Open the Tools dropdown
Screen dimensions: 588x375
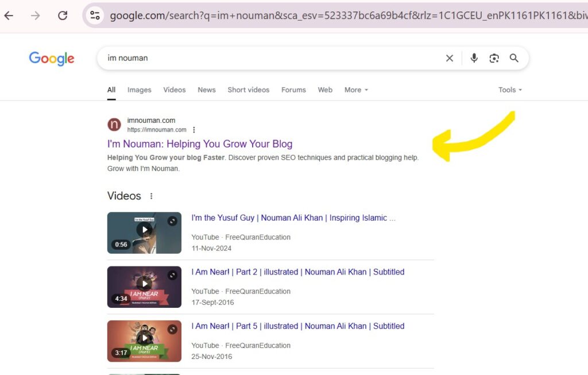tap(510, 90)
